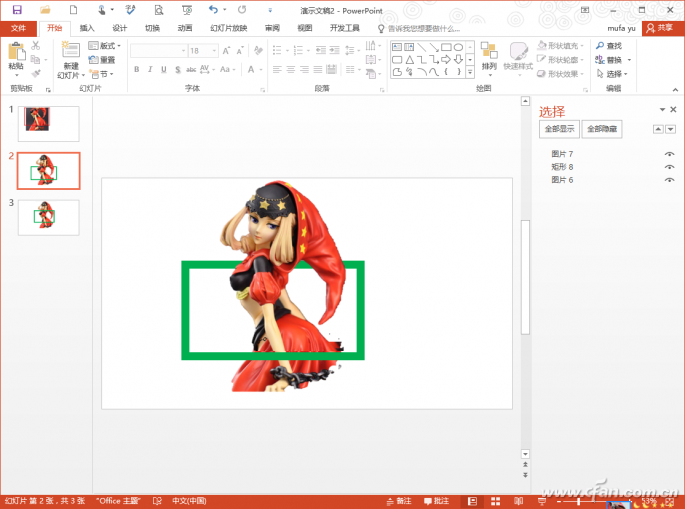Select the oval shape in gallery
Image resolution: width=685 pixels, height=509 pixels.
click(x=458, y=47)
